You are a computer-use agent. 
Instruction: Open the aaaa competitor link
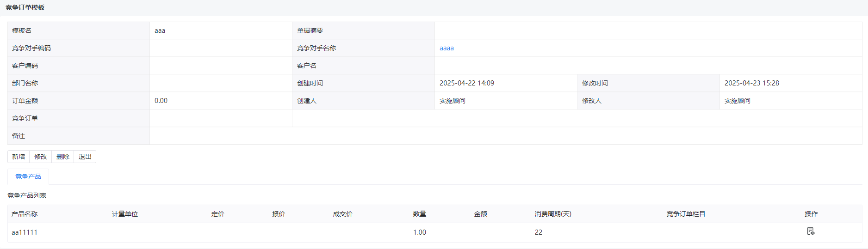pos(446,48)
